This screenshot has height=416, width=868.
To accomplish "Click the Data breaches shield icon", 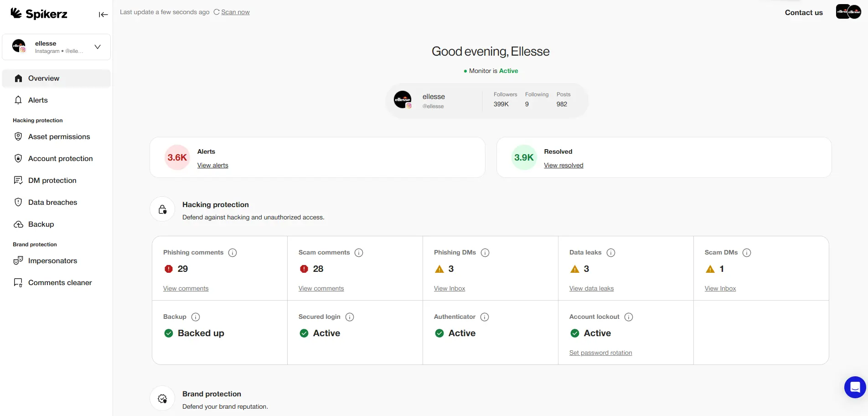I will tap(18, 202).
